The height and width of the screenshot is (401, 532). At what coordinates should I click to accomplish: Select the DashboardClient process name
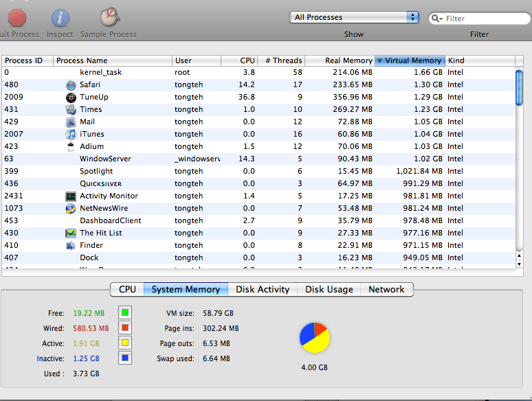tap(110, 220)
